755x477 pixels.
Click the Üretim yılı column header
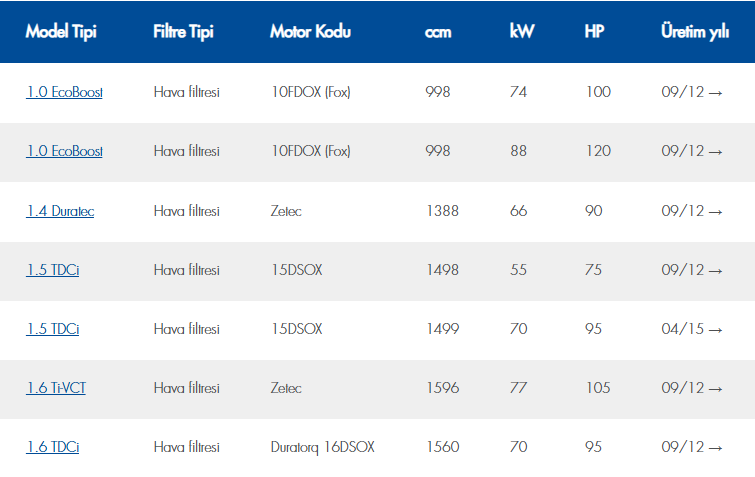[694, 32]
